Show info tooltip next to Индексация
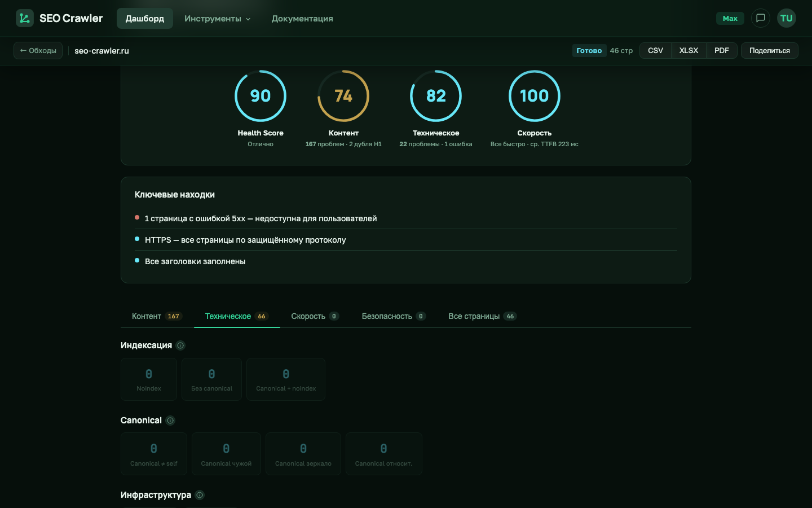 (x=180, y=345)
